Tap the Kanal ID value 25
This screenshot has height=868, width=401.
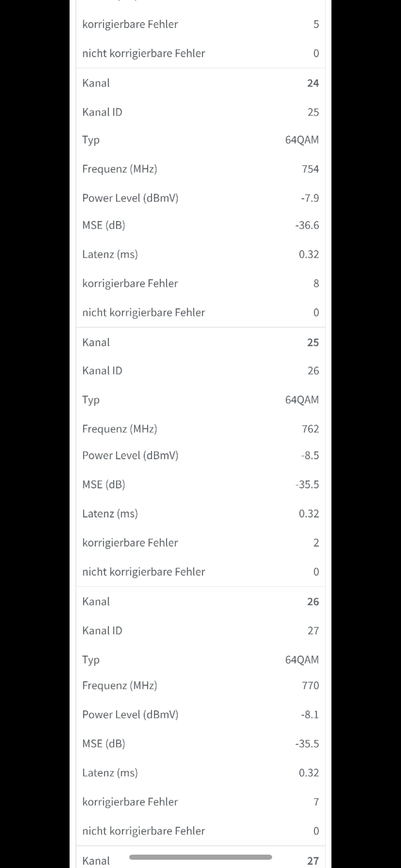[313, 112]
